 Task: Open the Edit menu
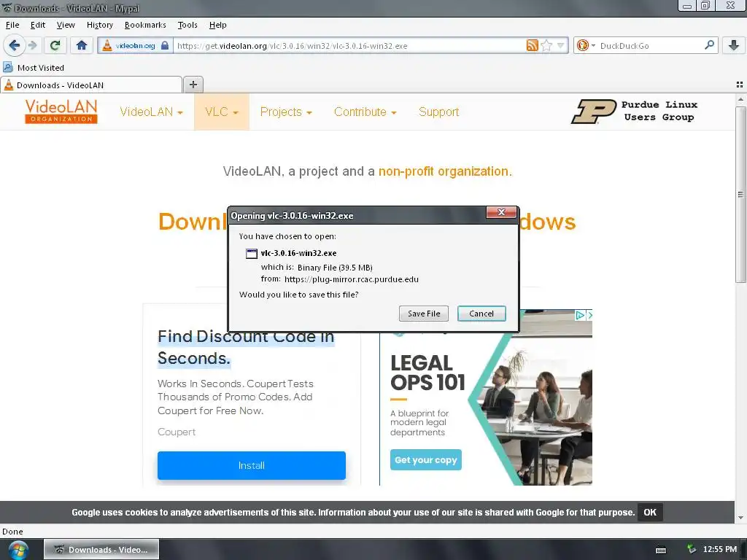[38, 25]
